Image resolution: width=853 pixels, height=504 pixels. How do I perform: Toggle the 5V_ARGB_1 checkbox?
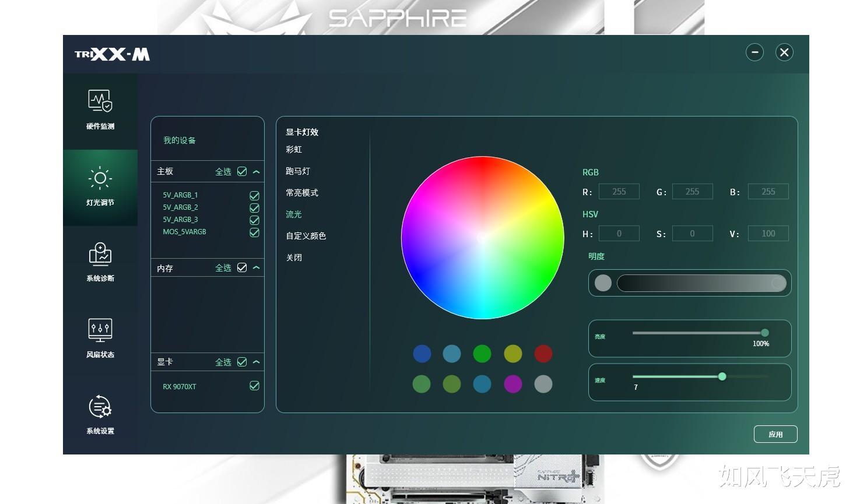tap(254, 196)
